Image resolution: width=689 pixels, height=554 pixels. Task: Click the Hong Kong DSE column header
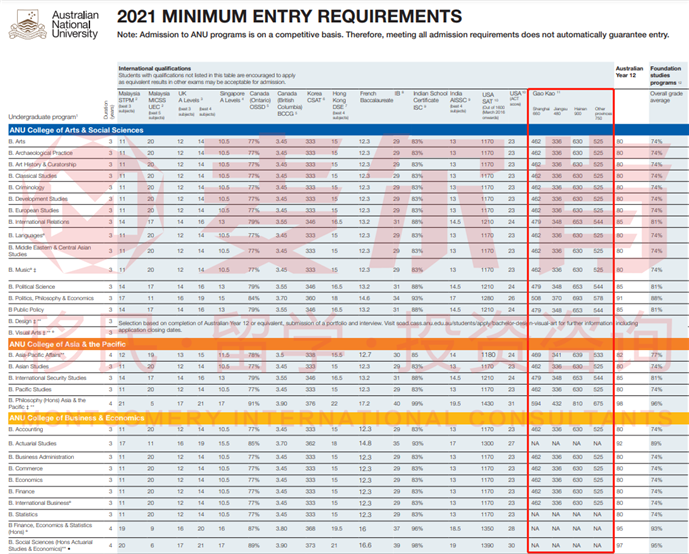(341, 104)
